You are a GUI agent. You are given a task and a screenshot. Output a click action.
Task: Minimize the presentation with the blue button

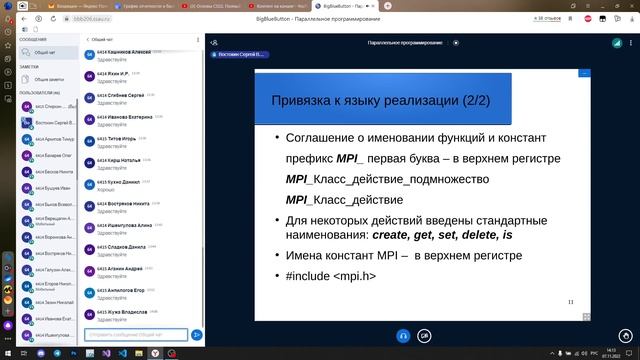[x=584, y=73]
